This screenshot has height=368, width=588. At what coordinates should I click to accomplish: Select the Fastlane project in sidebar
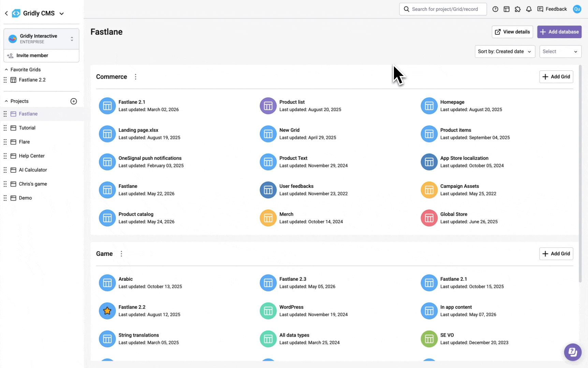point(28,114)
